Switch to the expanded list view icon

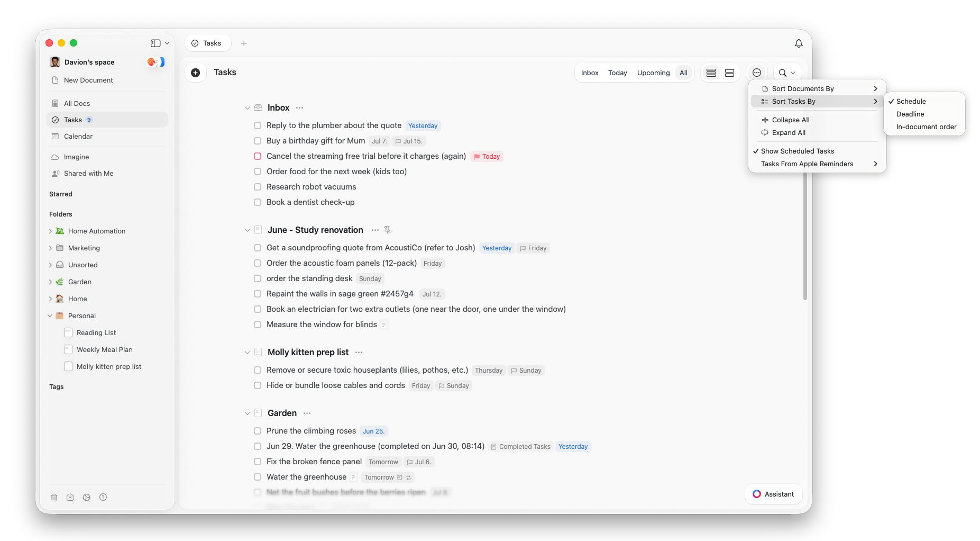(x=729, y=73)
